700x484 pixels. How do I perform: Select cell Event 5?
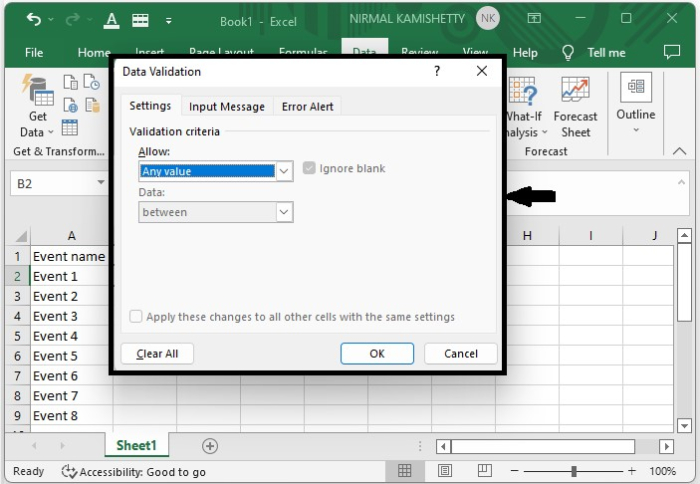click(69, 356)
